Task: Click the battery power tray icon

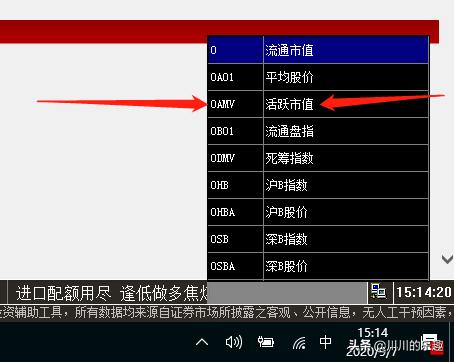Action: click(x=266, y=342)
